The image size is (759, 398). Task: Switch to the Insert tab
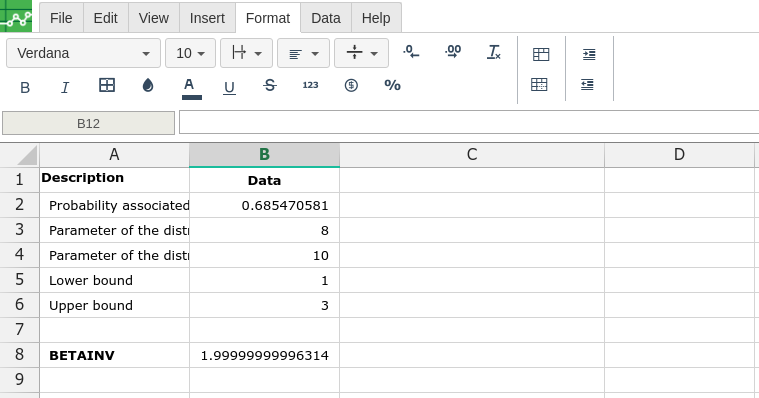pos(207,18)
